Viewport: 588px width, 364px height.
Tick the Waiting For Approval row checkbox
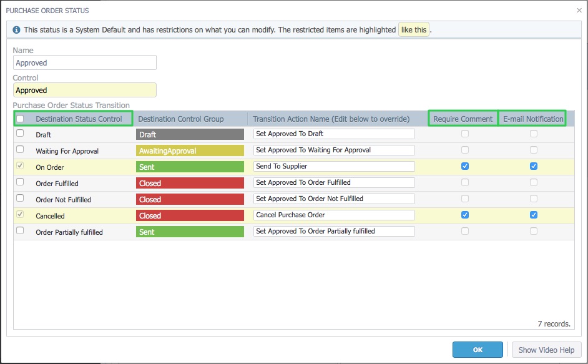tap(20, 149)
